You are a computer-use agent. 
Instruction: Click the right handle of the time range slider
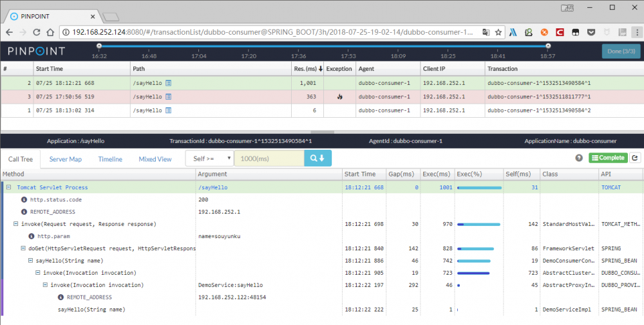[x=548, y=46]
